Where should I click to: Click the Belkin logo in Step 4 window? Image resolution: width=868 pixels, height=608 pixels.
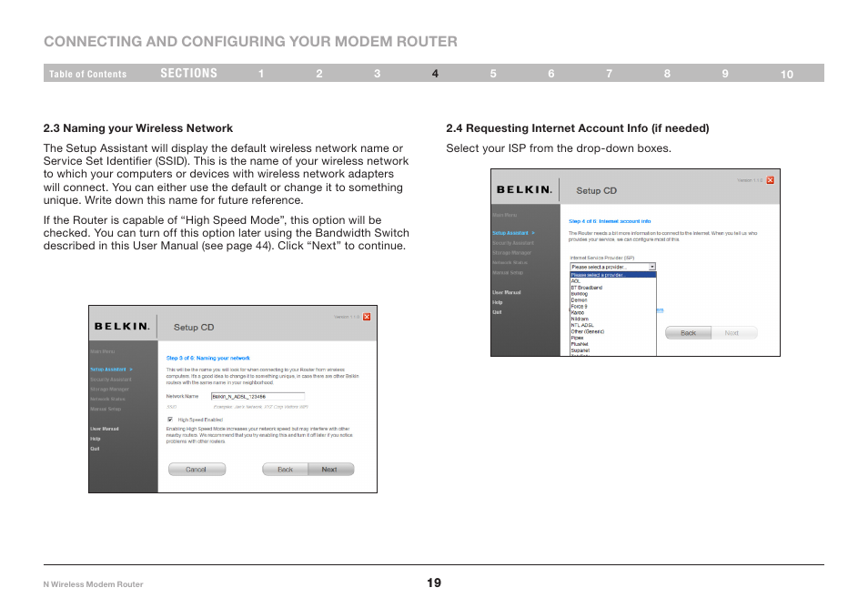(x=524, y=189)
